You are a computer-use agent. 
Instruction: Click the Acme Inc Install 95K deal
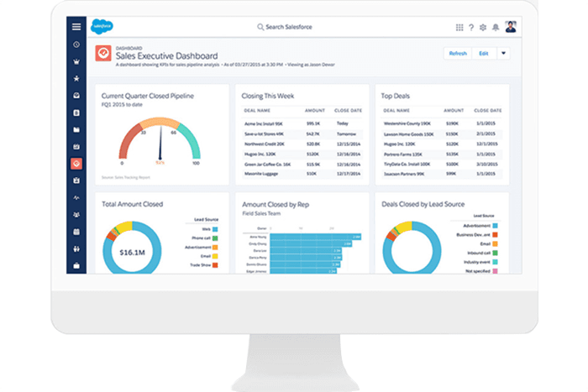[x=264, y=123]
